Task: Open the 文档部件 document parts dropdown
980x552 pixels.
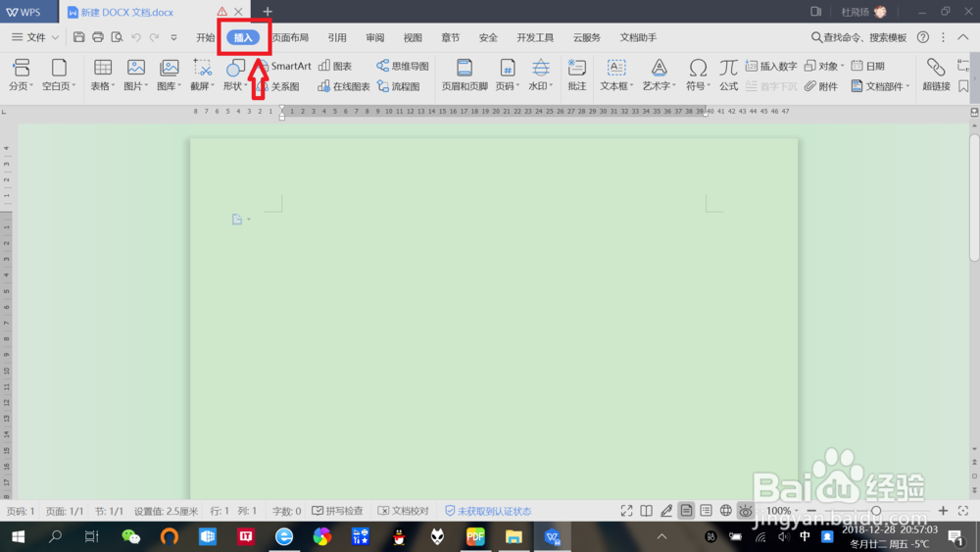Action: (x=881, y=86)
